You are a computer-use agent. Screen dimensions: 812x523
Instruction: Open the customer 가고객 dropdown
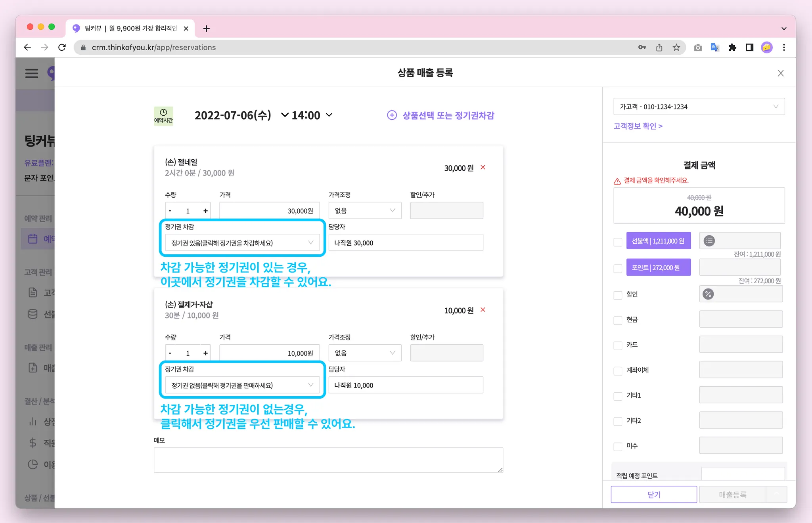[x=699, y=107]
